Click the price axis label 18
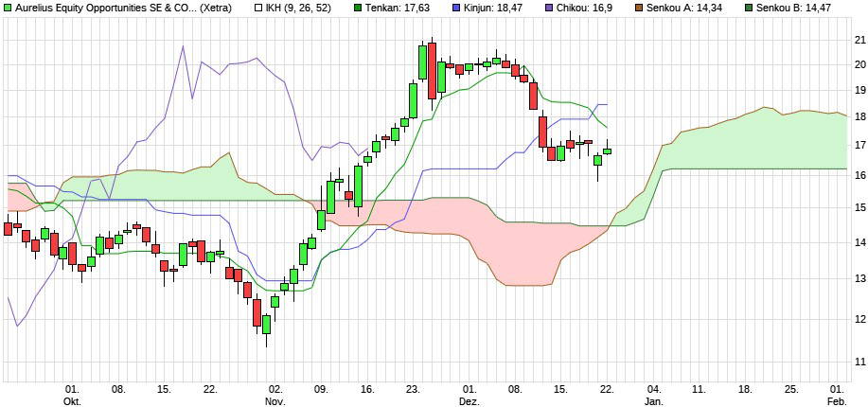Screen dimensions: 868x407 coord(860,117)
